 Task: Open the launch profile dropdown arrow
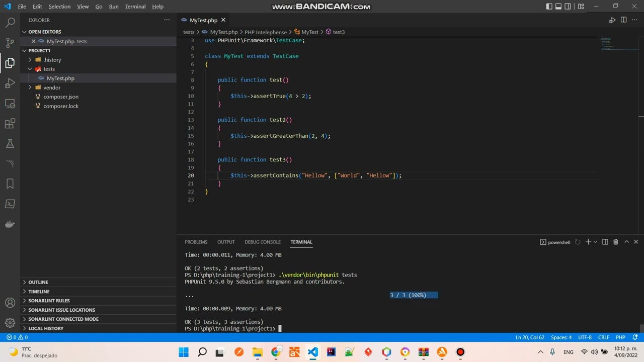[595, 242]
